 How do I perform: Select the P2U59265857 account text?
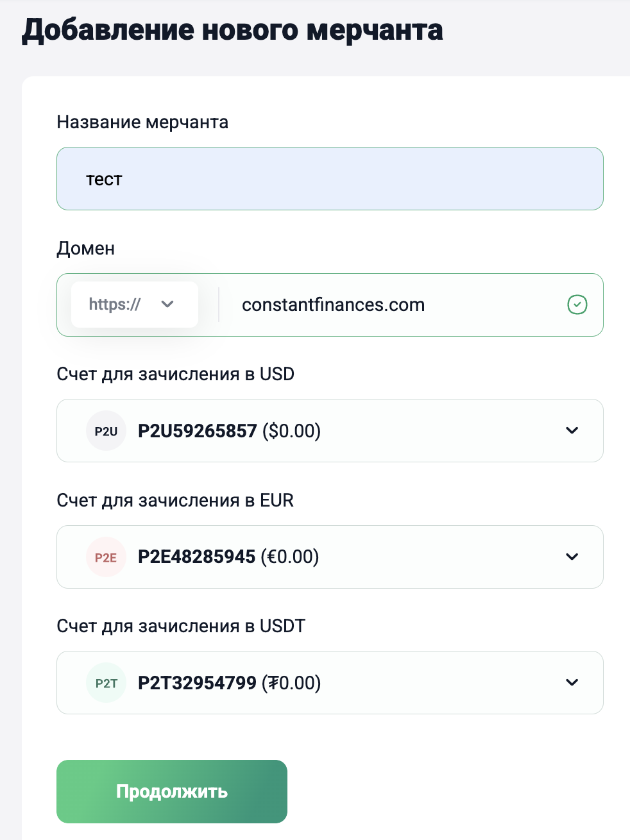point(198,431)
